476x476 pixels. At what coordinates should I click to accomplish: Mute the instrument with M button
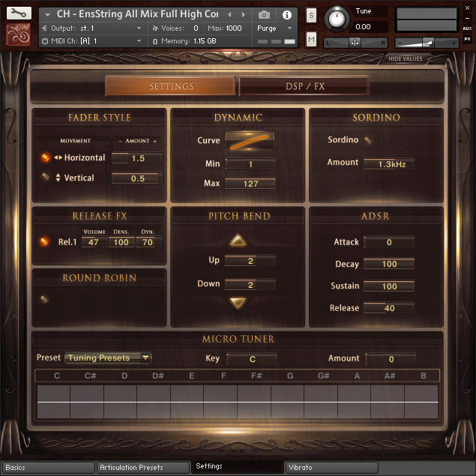click(311, 39)
